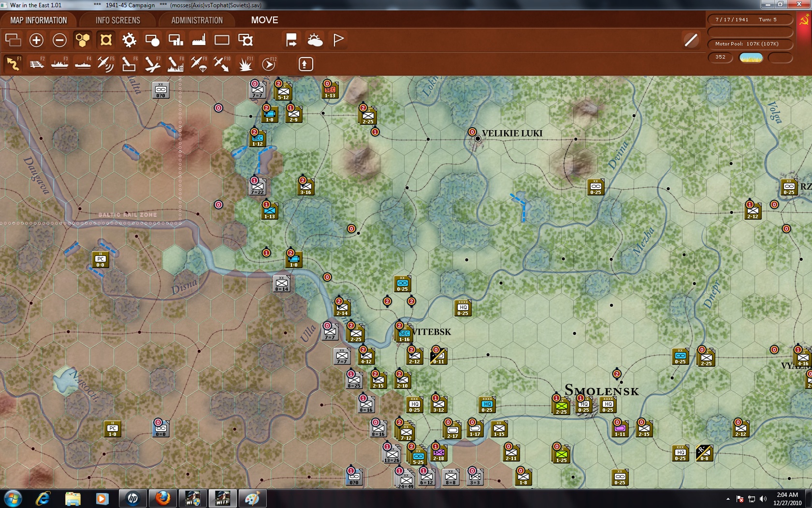Select the 8=14 German unit on Disna
The height and width of the screenshot is (508, 812).
coord(282,284)
